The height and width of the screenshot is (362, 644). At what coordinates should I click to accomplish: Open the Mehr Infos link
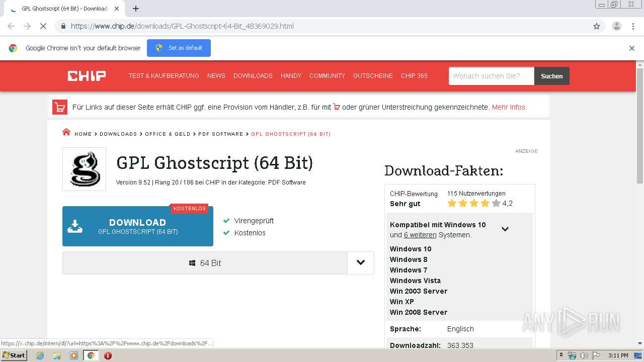(510, 107)
